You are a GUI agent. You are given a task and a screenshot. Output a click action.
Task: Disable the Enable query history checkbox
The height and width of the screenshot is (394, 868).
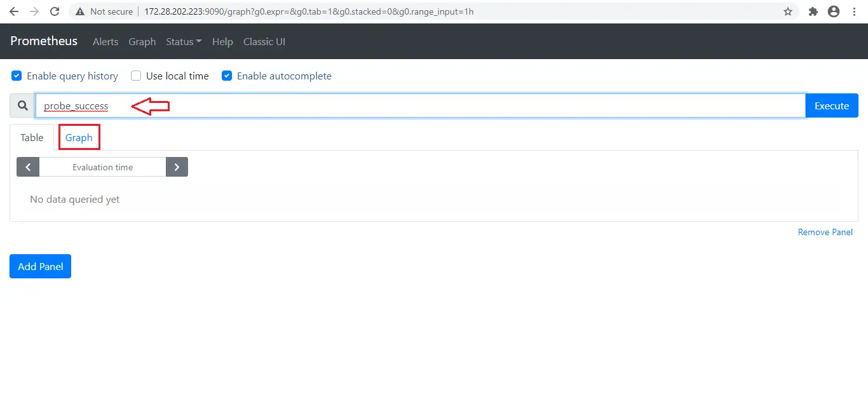17,76
